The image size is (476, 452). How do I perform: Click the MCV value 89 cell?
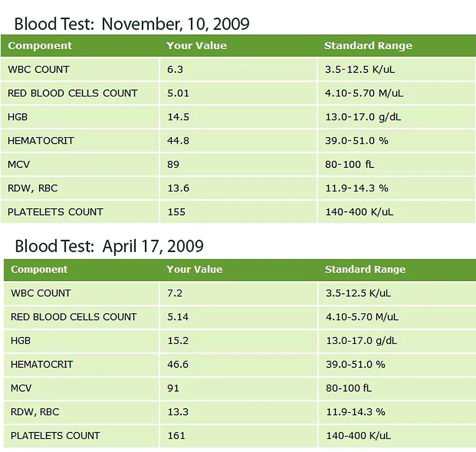tap(238, 164)
